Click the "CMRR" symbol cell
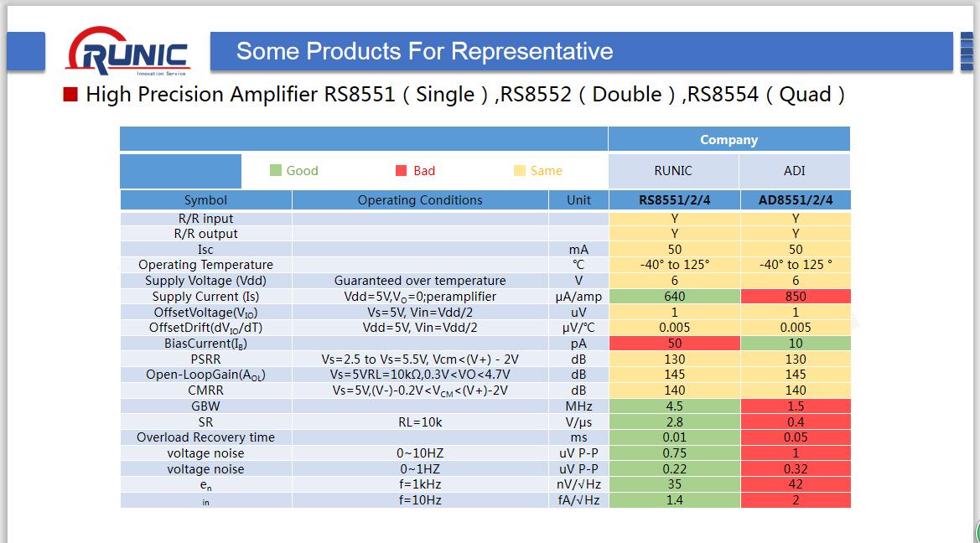 (205, 390)
